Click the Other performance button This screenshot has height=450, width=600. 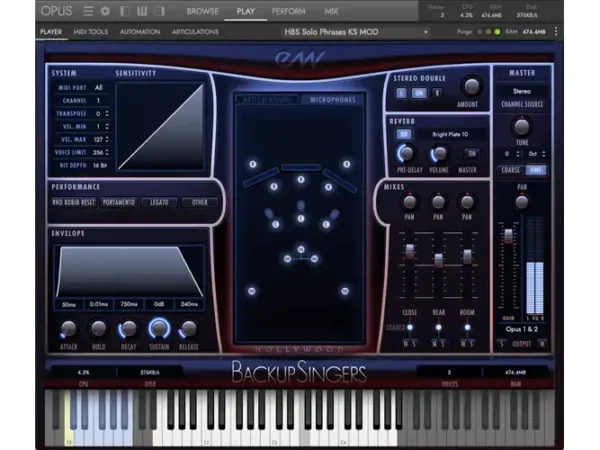pos(200,202)
